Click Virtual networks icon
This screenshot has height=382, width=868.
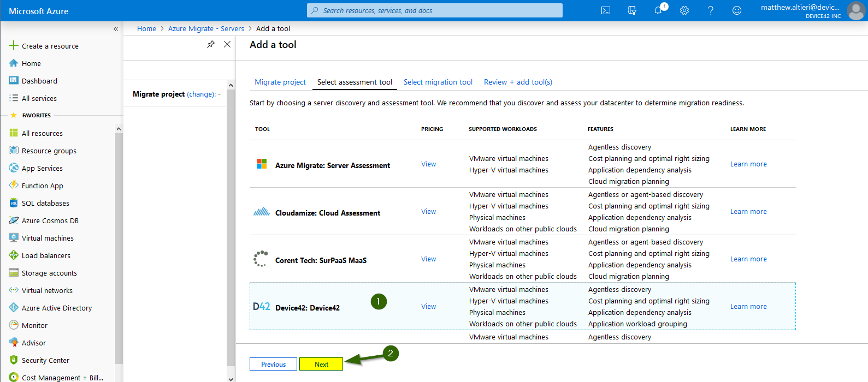pyautogui.click(x=14, y=290)
